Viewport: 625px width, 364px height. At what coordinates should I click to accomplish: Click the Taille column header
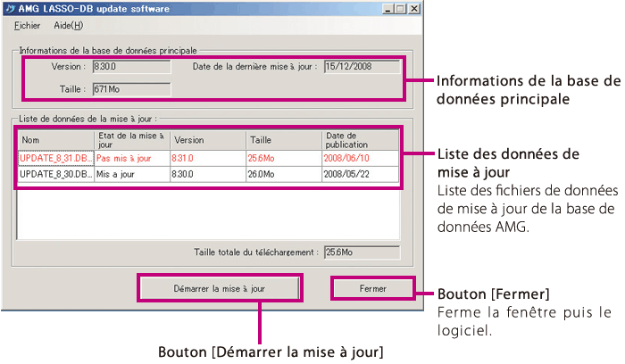284,140
